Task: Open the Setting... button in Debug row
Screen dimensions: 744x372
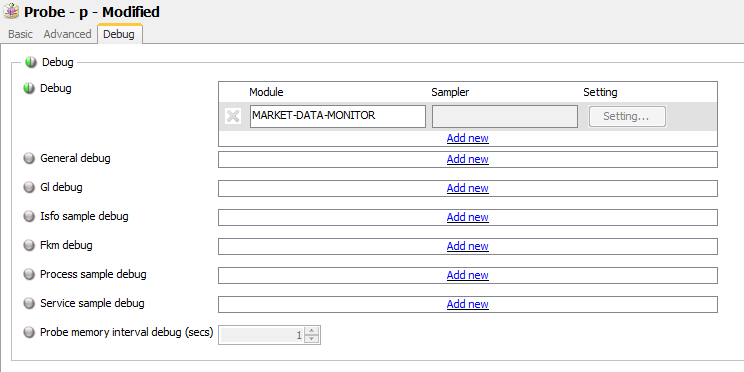Action: pyautogui.click(x=627, y=116)
